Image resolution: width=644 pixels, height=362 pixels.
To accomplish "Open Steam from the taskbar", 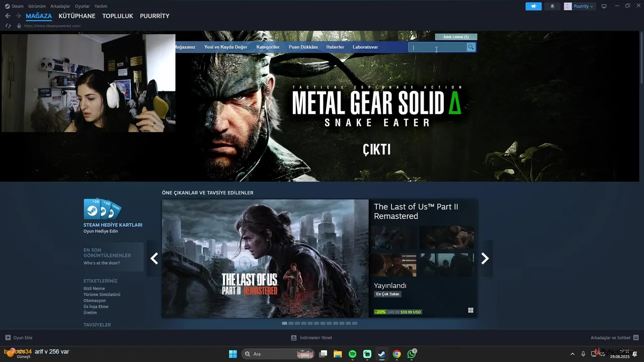I will tap(382, 354).
